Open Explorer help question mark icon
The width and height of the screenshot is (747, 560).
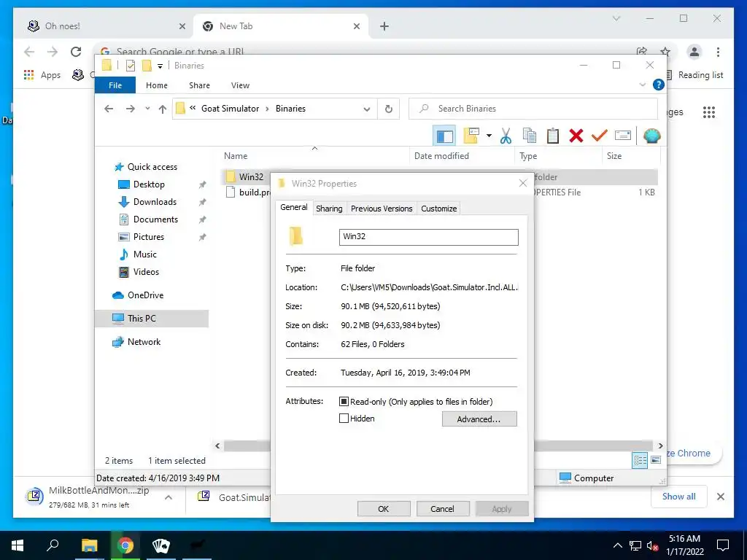[x=659, y=85]
